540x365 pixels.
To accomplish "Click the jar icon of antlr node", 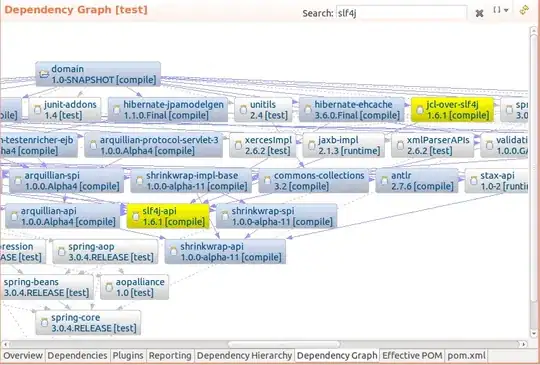I will [384, 181].
